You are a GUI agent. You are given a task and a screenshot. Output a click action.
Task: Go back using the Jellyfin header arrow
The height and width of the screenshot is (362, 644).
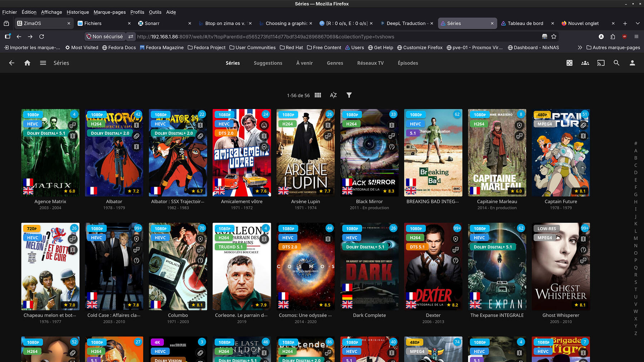point(12,63)
